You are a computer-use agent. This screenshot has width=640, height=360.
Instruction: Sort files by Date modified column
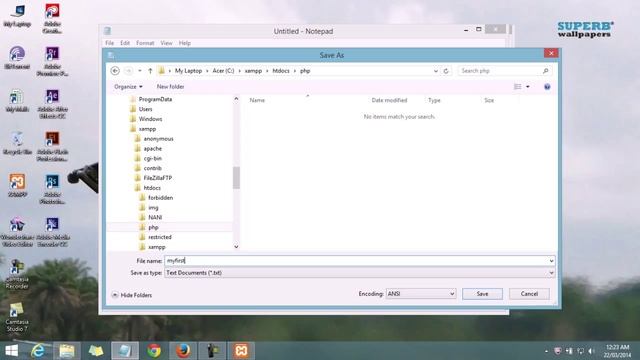(x=389, y=100)
